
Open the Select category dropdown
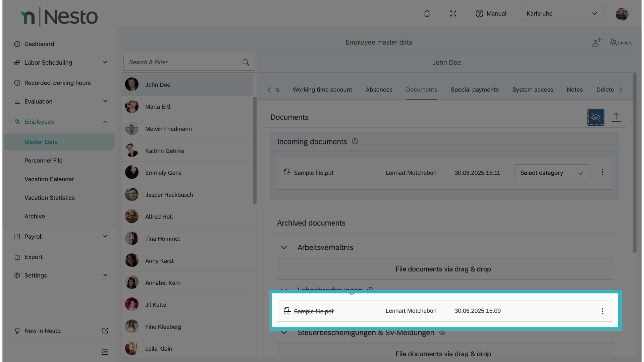pyautogui.click(x=552, y=173)
